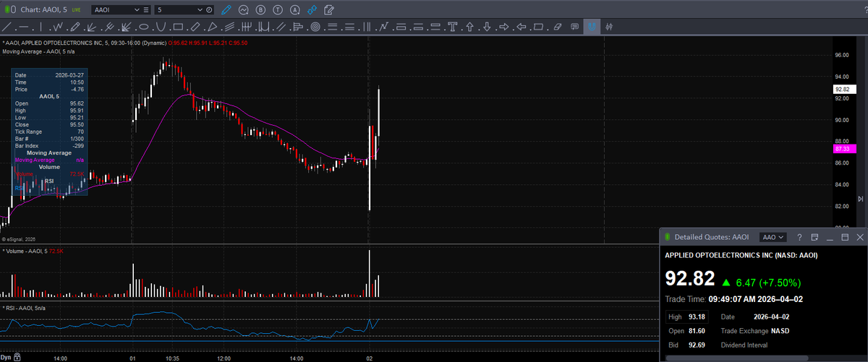Open the drawing settings sliders icon
This screenshot has height=362, width=868.
pos(610,27)
